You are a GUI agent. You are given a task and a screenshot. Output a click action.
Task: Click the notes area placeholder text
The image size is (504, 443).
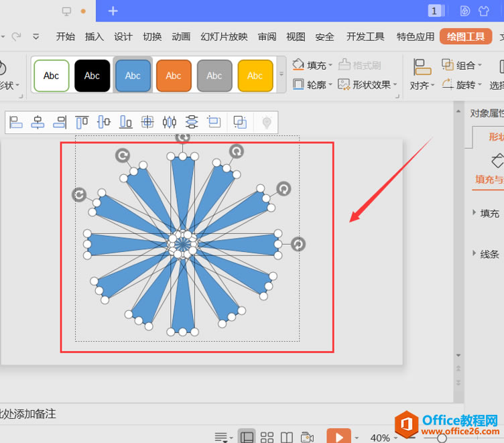pos(28,414)
